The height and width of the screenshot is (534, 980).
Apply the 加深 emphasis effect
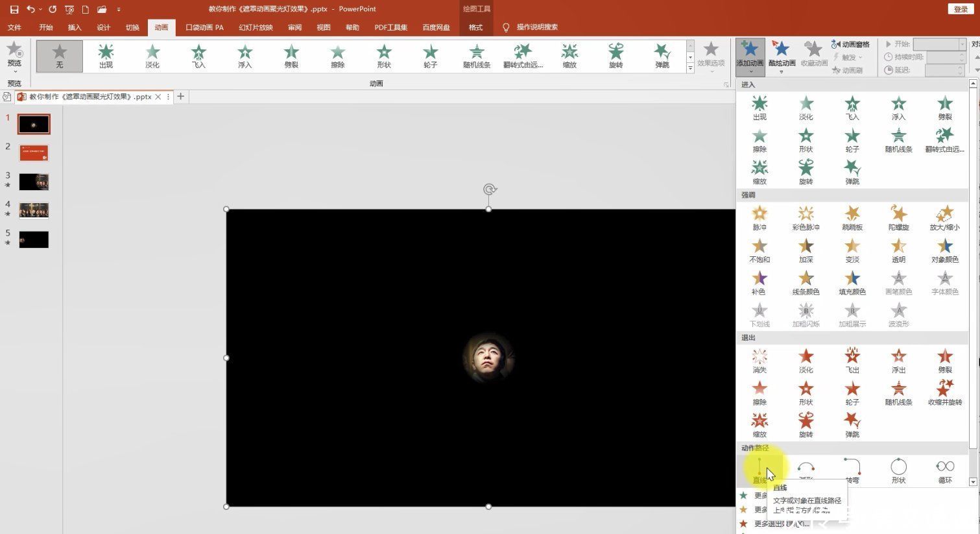[x=806, y=250]
